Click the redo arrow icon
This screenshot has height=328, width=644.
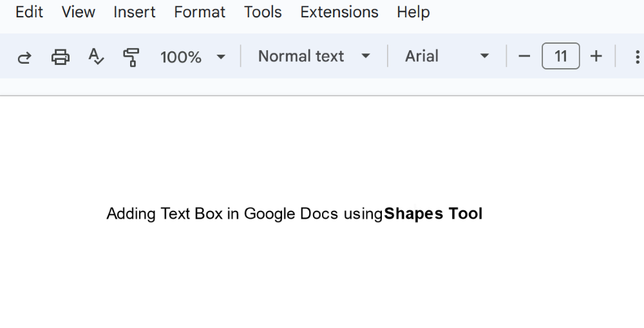click(24, 57)
